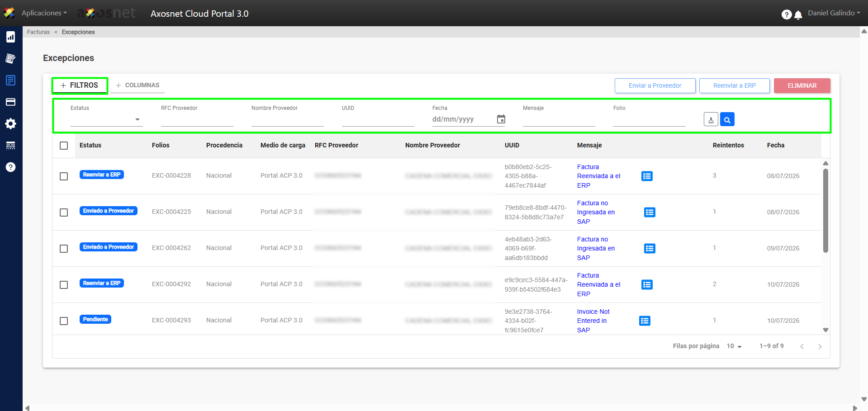This screenshot has width=868, height=411.
Task: Check the row checkbox for EXC-0004225
Action: pos(64,213)
